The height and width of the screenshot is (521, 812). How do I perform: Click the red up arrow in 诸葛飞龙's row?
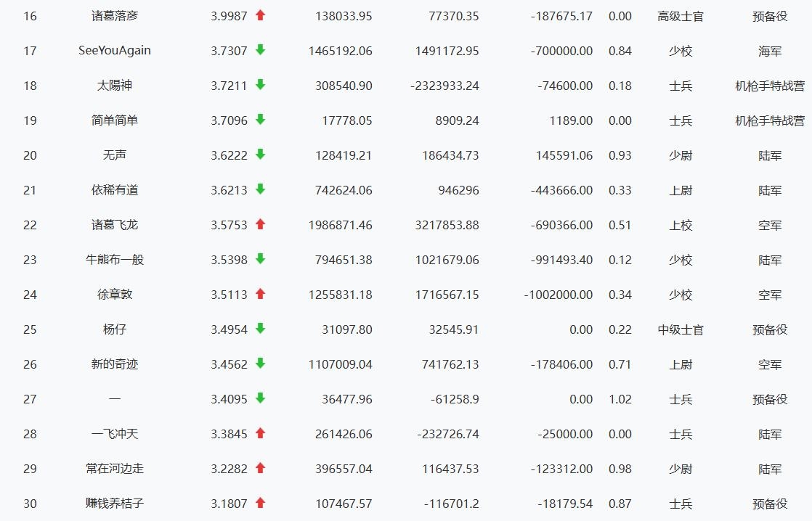pos(260,224)
